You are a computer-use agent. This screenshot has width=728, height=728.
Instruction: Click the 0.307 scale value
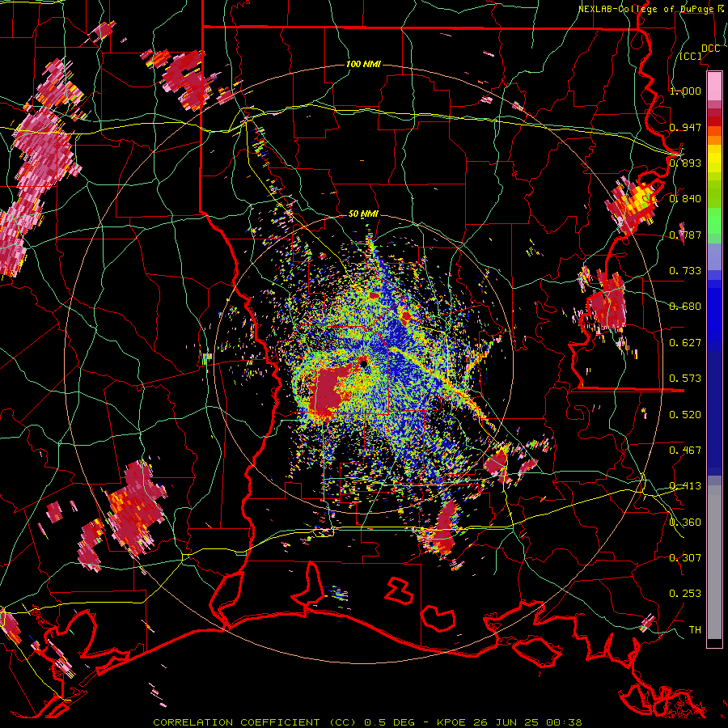point(685,557)
